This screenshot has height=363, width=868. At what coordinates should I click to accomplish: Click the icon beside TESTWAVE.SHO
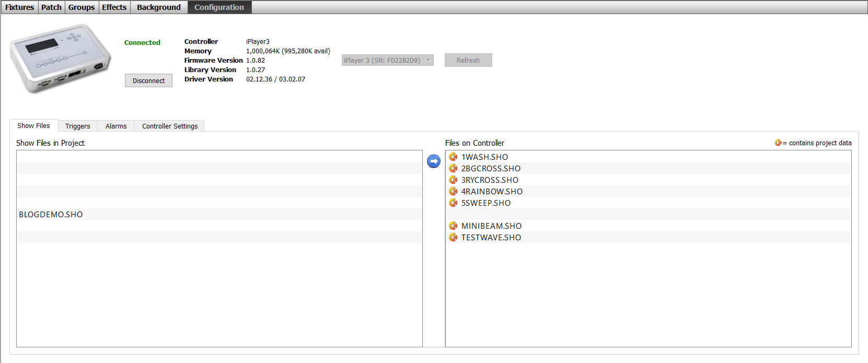(x=453, y=237)
